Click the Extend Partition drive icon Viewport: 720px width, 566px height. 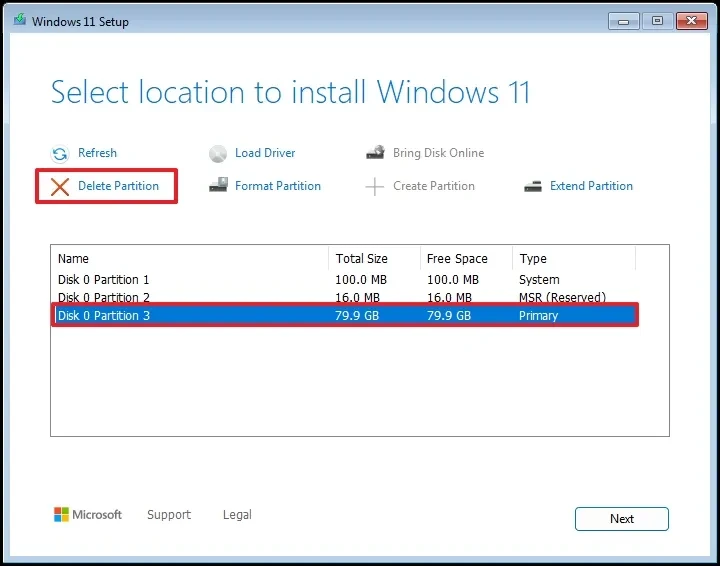point(533,186)
